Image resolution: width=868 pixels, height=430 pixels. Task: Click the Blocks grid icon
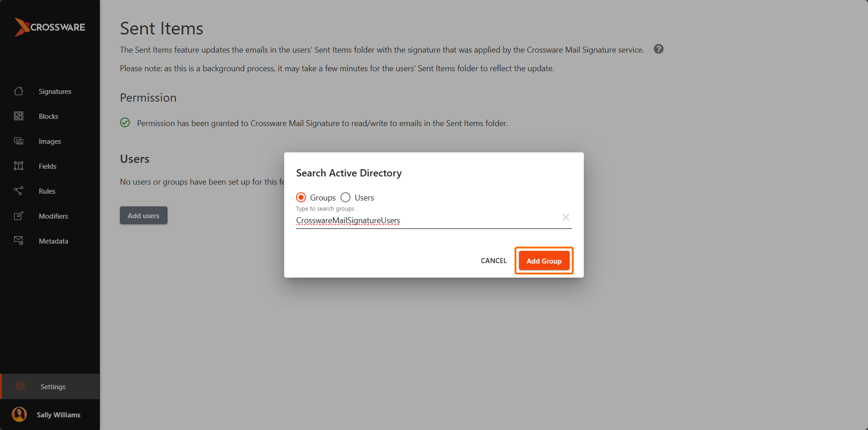[19, 116]
